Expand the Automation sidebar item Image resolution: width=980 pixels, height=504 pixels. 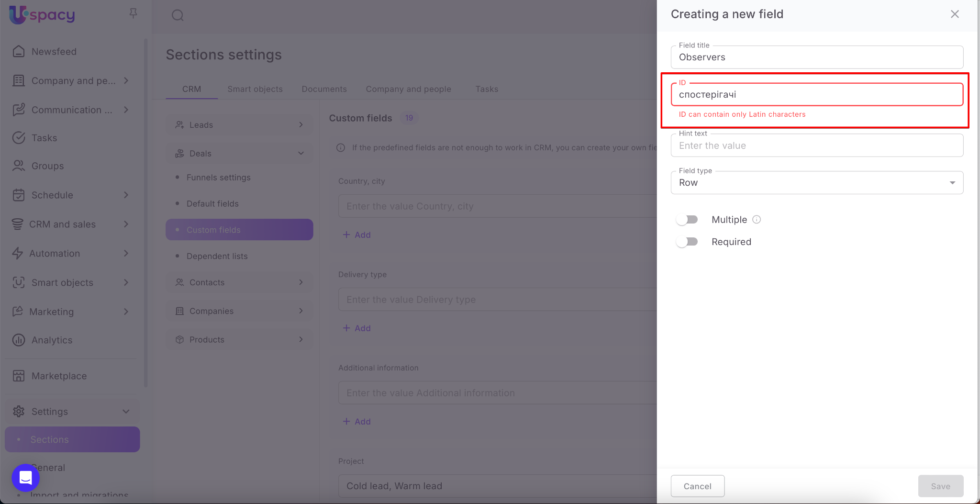point(126,253)
